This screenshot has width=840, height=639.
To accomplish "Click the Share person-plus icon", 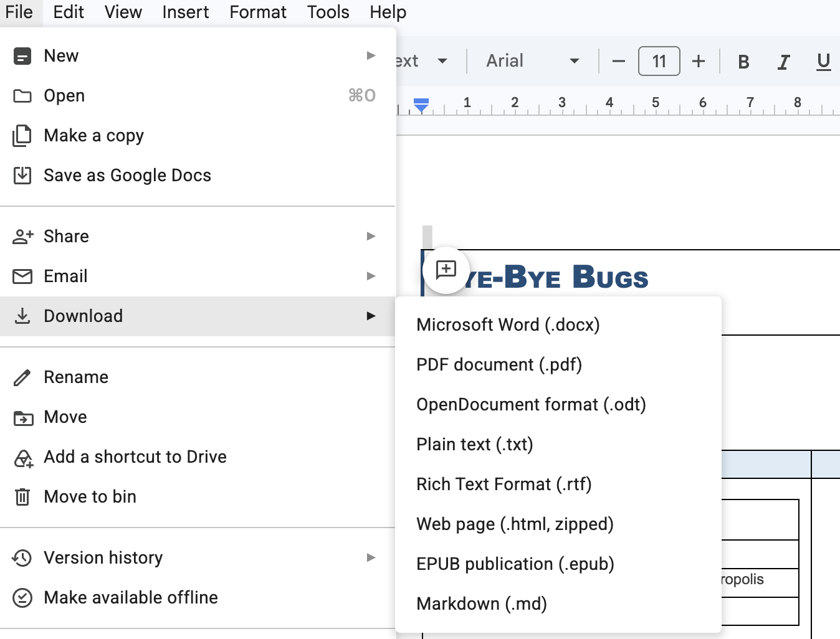I will click(22, 237).
